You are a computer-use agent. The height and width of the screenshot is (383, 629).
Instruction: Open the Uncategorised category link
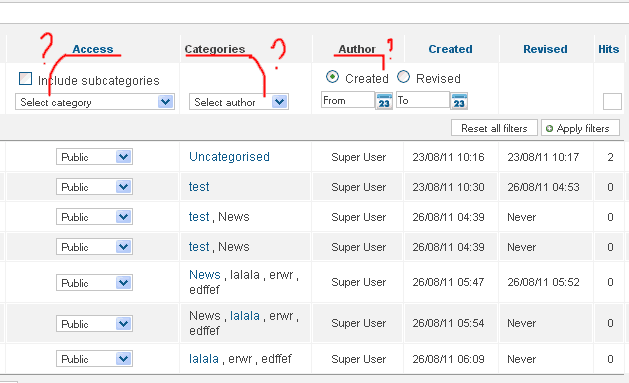(229, 157)
